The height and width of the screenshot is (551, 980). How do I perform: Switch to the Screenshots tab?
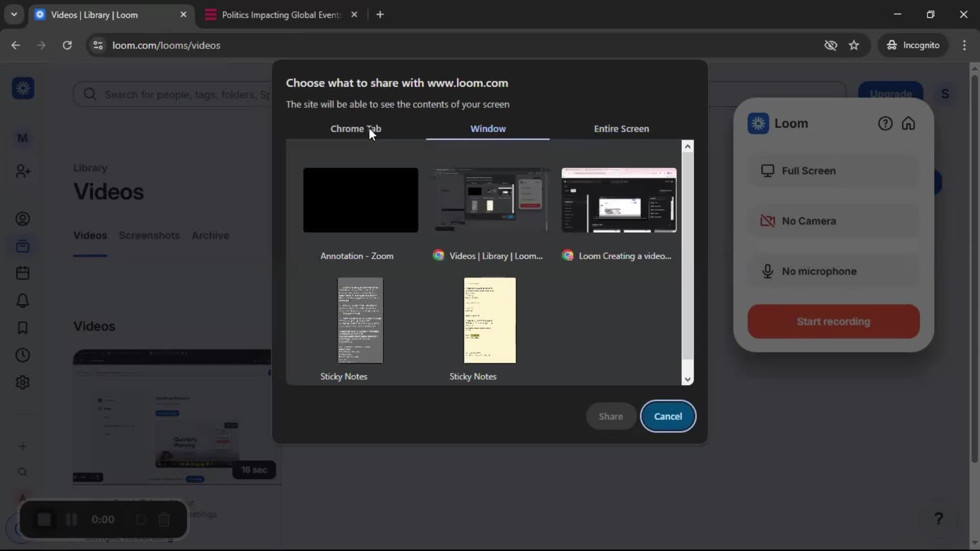tap(149, 235)
